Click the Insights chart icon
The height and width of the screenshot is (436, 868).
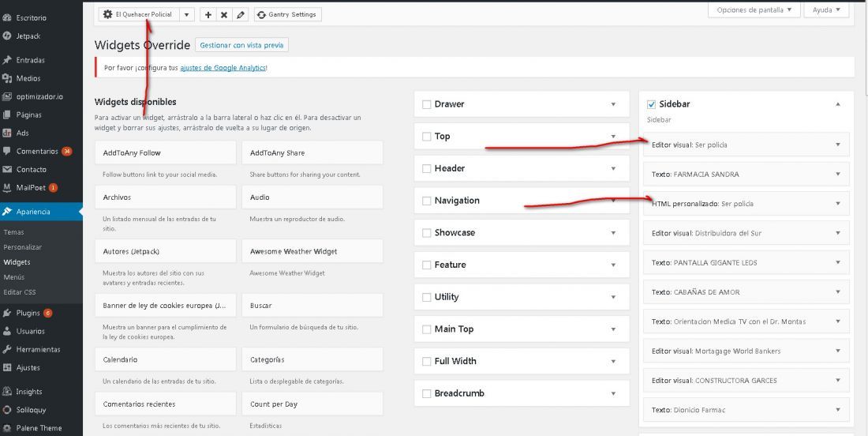point(7,392)
